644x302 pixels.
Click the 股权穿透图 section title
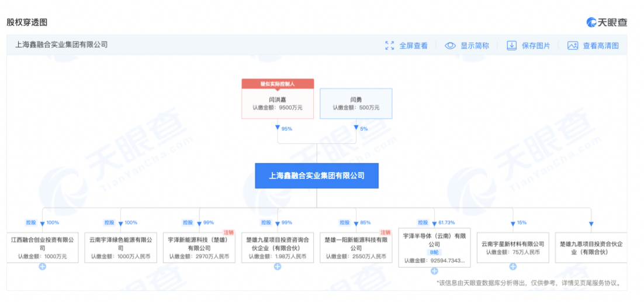pos(27,23)
